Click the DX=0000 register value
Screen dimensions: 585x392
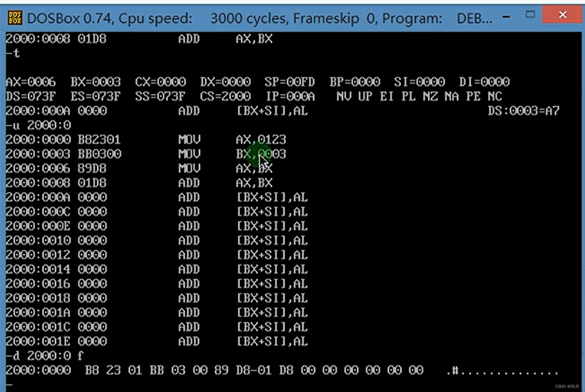coord(225,82)
